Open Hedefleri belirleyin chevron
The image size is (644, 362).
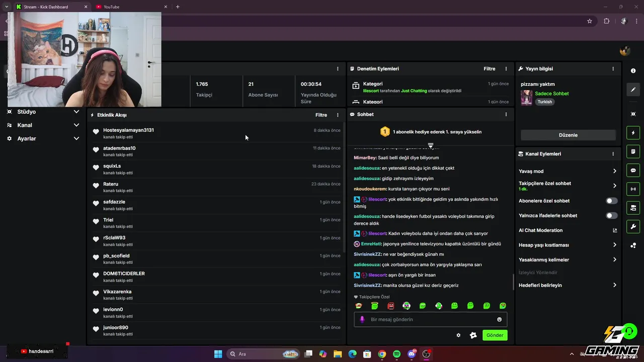615,285
